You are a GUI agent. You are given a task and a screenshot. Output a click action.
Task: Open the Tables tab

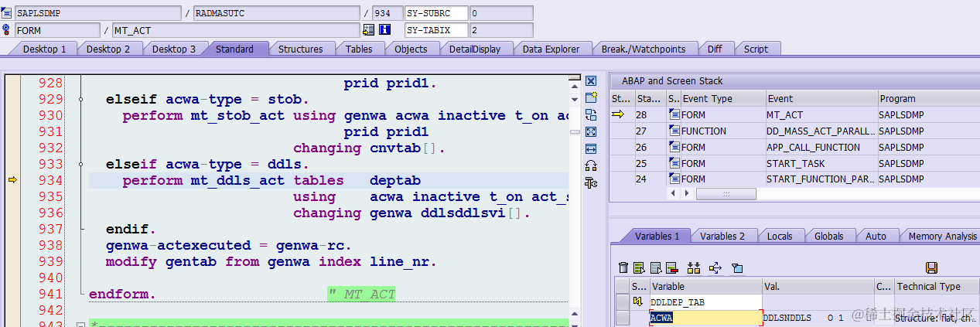click(x=359, y=49)
